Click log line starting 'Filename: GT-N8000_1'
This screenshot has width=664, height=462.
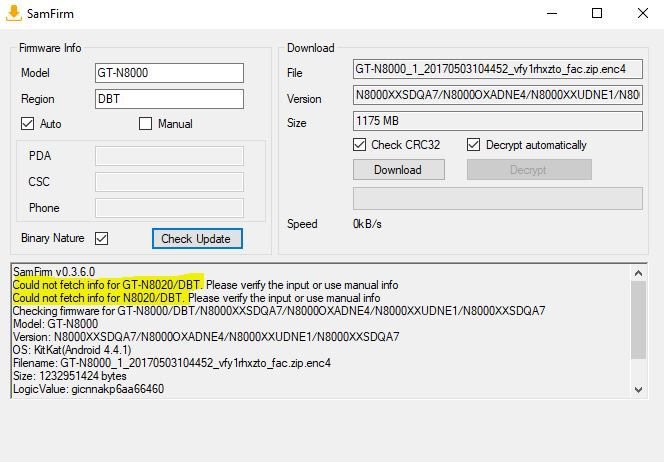click(172, 363)
